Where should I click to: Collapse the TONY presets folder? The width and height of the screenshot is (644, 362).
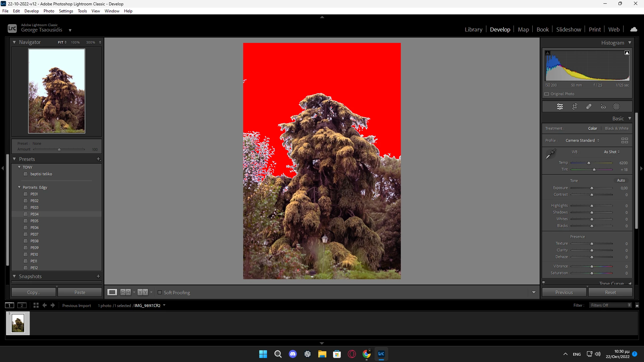[19, 167]
